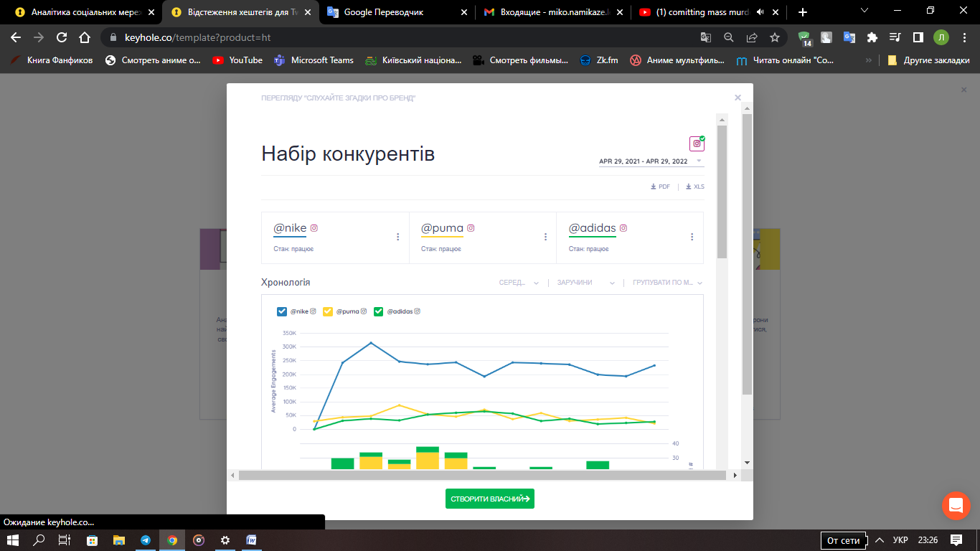Image resolution: width=980 pixels, height=551 pixels.
Task: Open Windows Start menu
Action: point(12,540)
